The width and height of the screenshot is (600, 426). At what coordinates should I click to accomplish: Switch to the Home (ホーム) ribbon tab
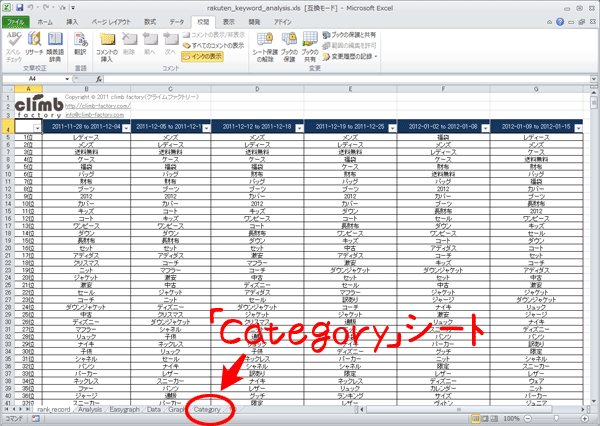pos(45,22)
